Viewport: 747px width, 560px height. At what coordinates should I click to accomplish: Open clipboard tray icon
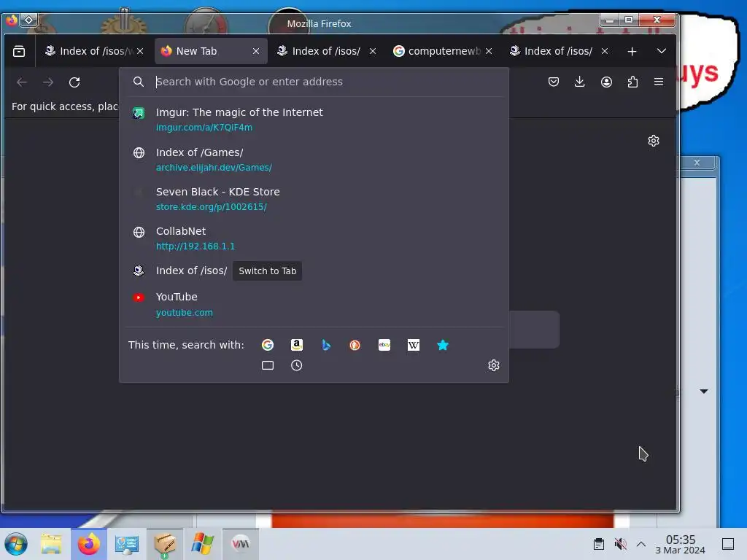pyautogui.click(x=599, y=544)
